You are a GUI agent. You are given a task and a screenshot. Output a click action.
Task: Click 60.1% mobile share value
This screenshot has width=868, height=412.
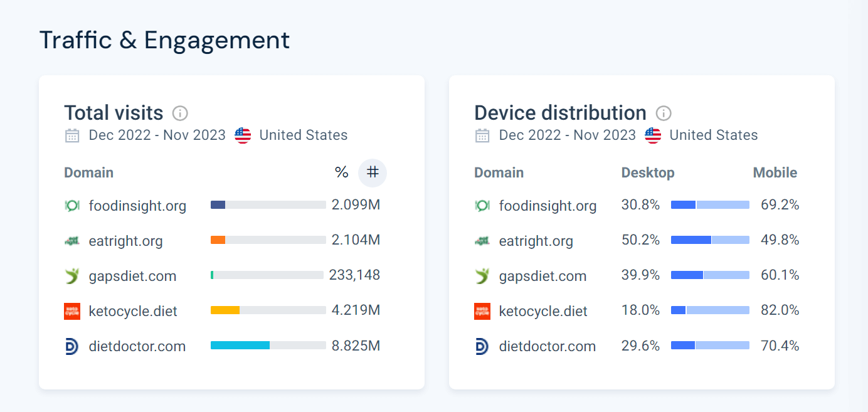pos(780,275)
